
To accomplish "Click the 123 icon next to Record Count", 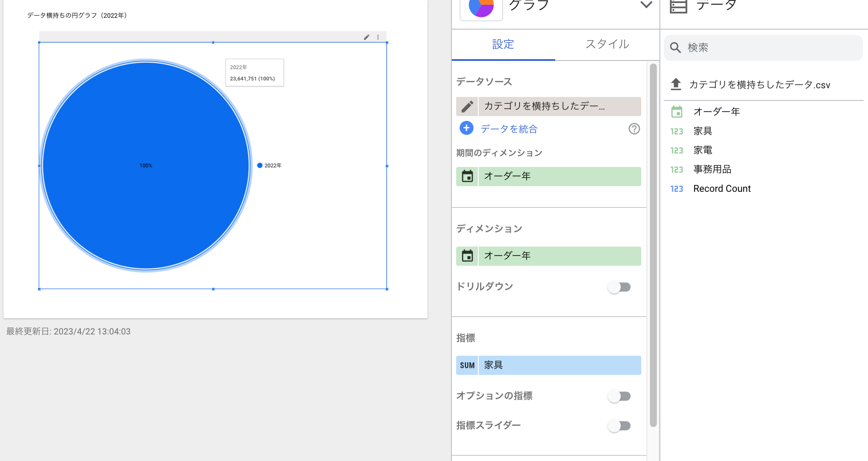I will (677, 189).
